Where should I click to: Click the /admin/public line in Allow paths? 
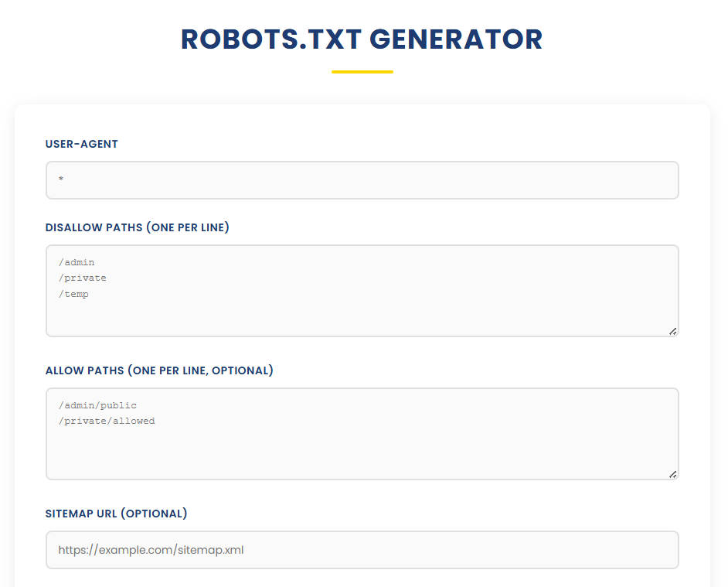[x=97, y=404]
